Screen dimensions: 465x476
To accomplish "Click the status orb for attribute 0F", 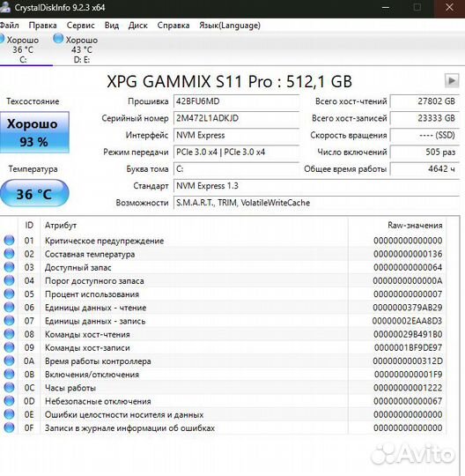I will (9, 428).
